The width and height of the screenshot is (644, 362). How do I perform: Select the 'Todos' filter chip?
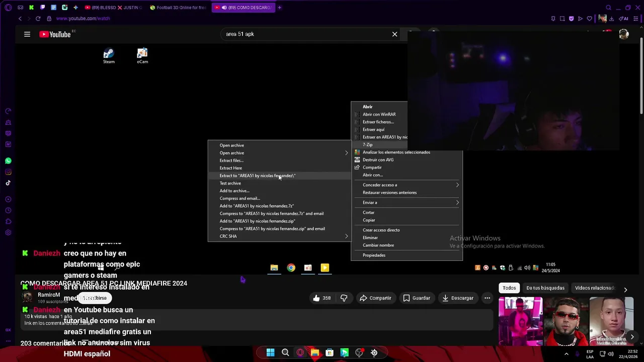[x=509, y=288]
